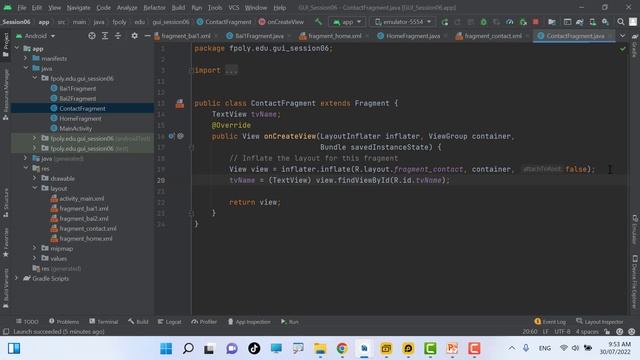Screen dimensions: 640x360
Task: Expand the values folder
Action: 35,258
